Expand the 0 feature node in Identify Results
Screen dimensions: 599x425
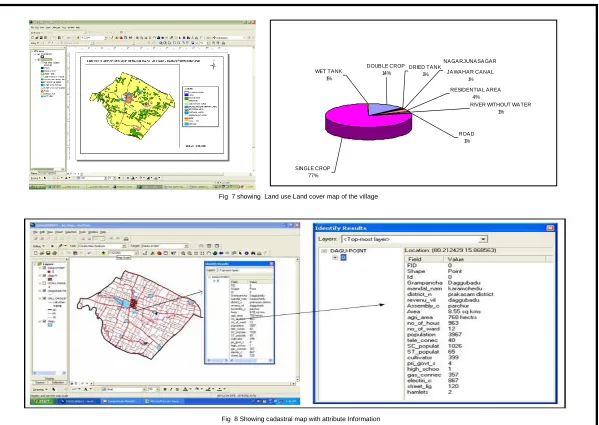click(335, 258)
